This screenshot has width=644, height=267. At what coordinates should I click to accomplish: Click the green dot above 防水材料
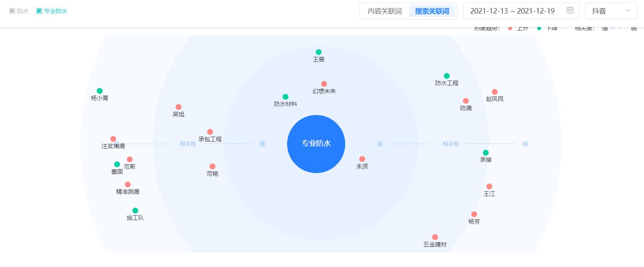click(x=286, y=97)
